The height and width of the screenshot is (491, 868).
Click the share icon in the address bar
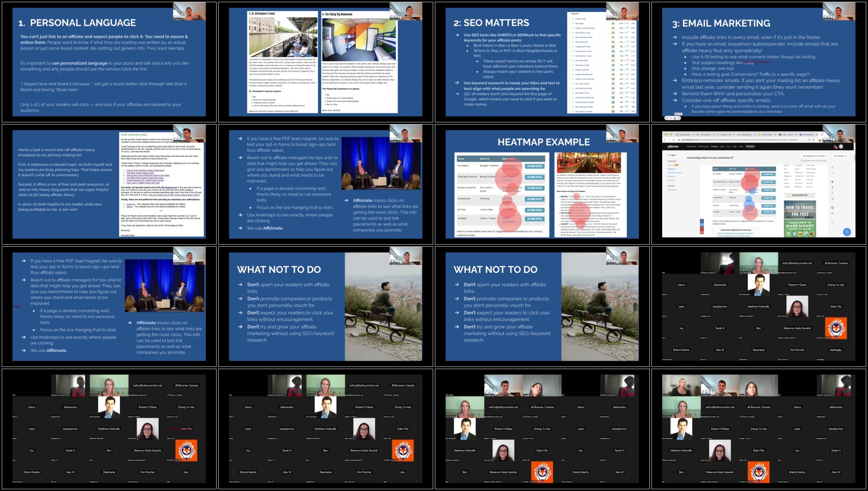[x=809, y=140]
